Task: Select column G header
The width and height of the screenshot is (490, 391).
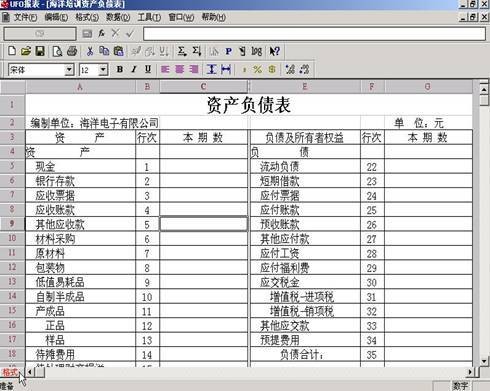Action: (428, 87)
